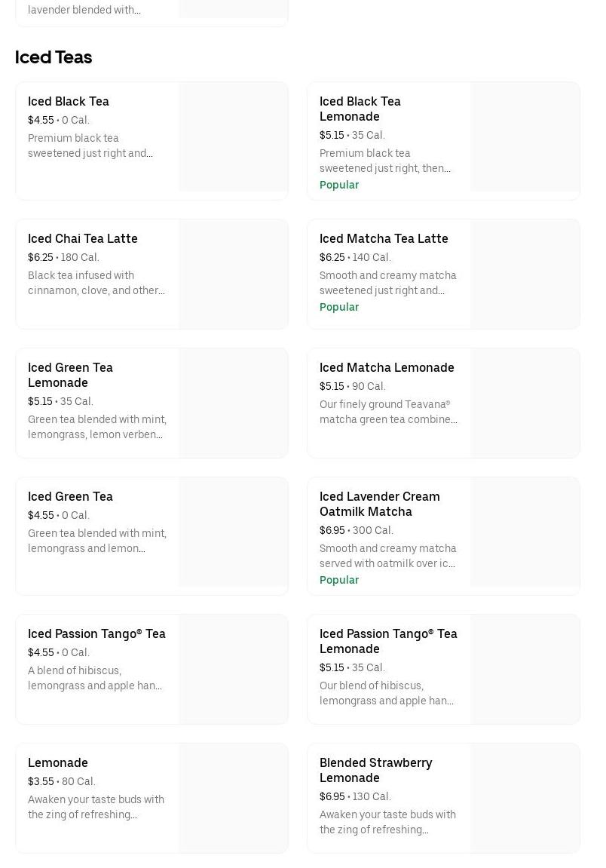The image size is (606, 868).
Task: Open the Blended Strawberry Lemonade item
Action: [x=376, y=770]
